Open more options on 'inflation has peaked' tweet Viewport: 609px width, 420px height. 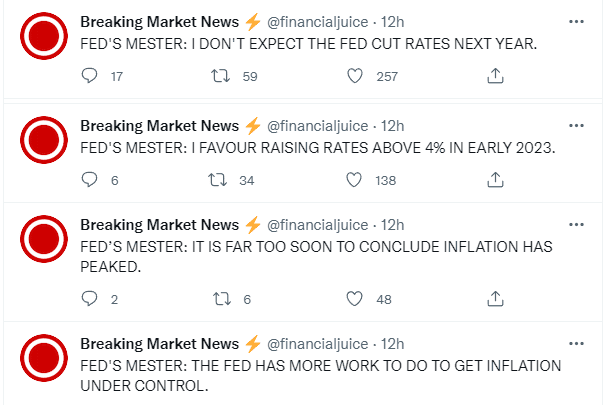coord(576,224)
